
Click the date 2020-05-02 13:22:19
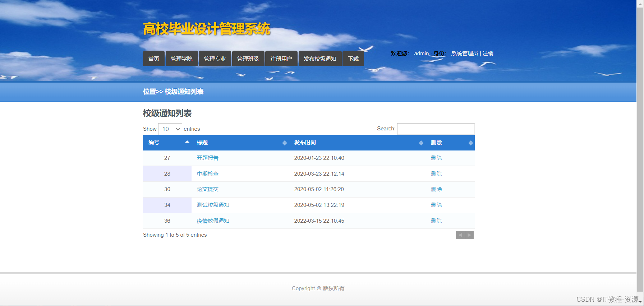pyautogui.click(x=319, y=205)
